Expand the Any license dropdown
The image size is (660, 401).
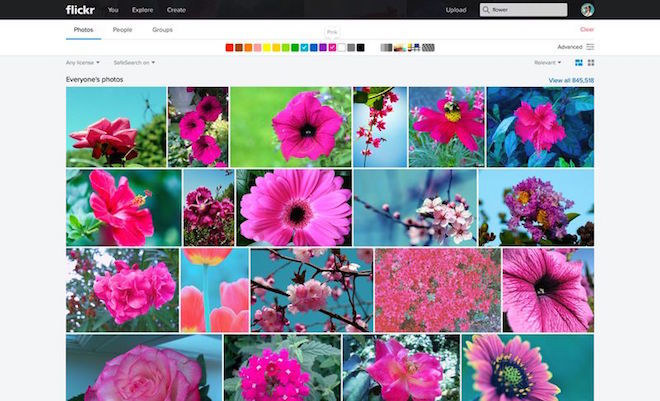82,63
